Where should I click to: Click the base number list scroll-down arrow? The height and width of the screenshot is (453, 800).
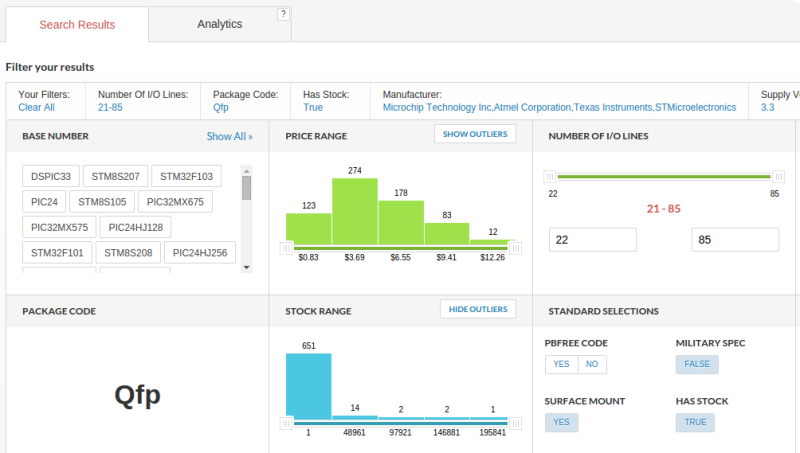(x=246, y=267)
